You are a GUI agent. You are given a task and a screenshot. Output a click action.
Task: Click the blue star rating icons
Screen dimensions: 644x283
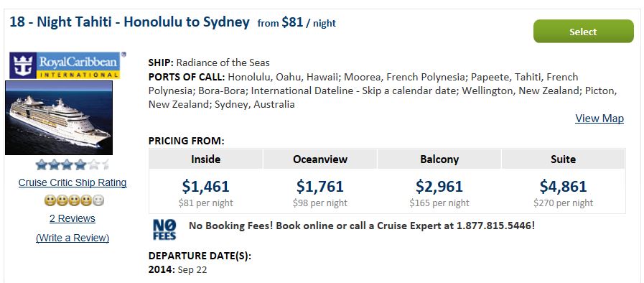[x=73, y=164]
